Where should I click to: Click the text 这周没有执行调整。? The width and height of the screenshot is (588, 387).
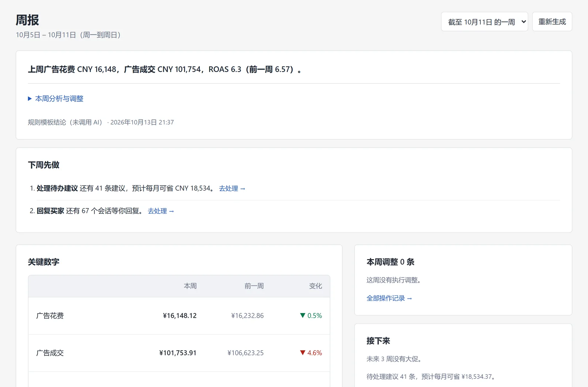click(394, 280)
